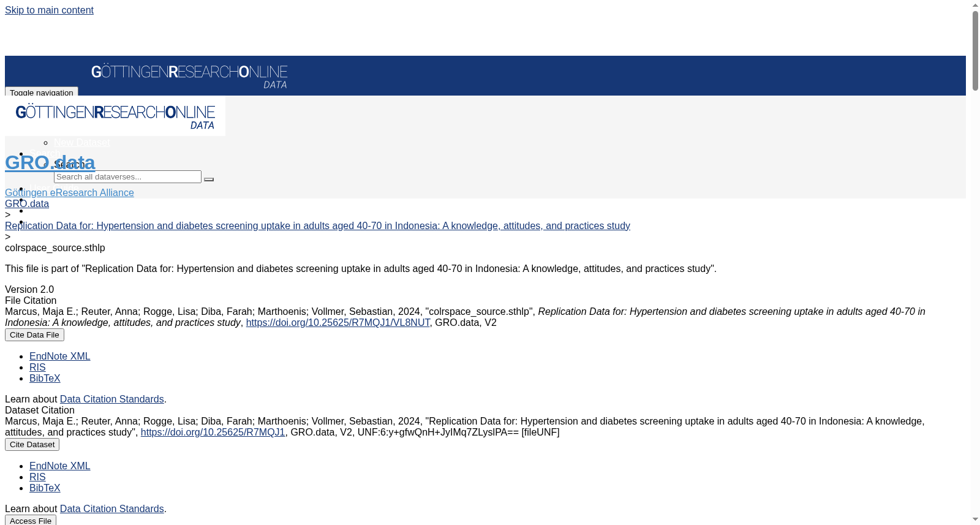Open the dataset DOI link ending R7MQJ1
The image size is (980, 525).
pyautogui.click(x=213, y=432)
